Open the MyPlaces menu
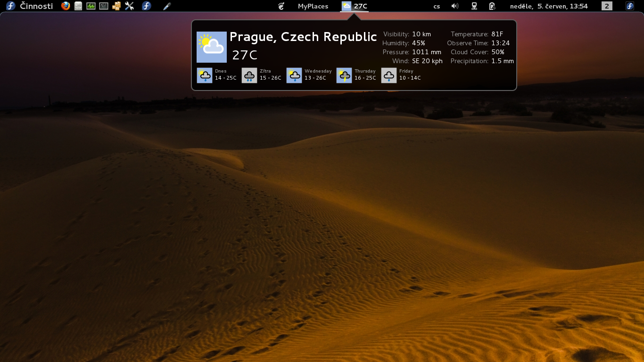This screenshot has width=644, height=362. tap(313, 6)
